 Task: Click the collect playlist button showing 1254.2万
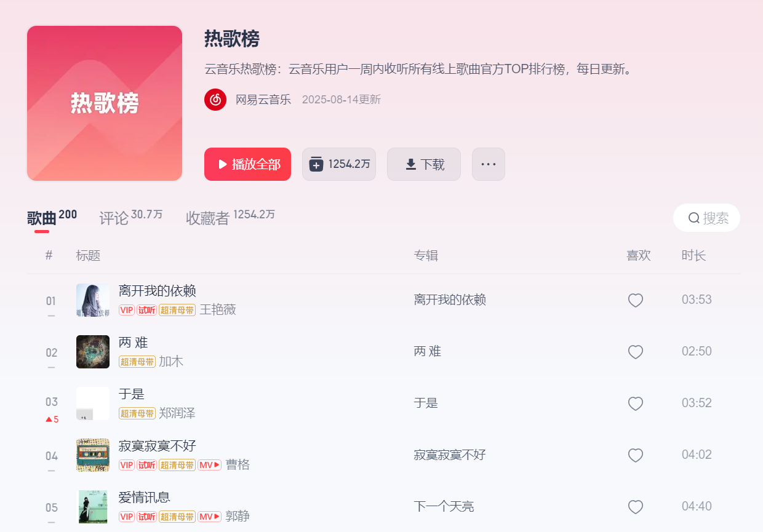click(339, 164)
